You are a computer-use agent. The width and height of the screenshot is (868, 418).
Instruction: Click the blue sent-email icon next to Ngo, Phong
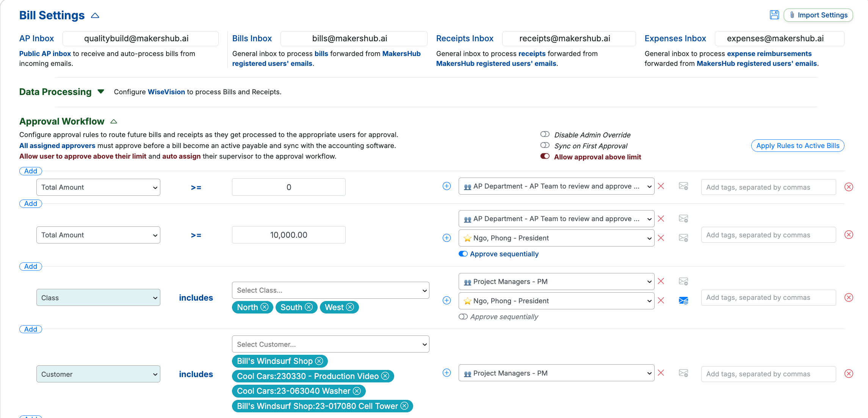point(683,300)
